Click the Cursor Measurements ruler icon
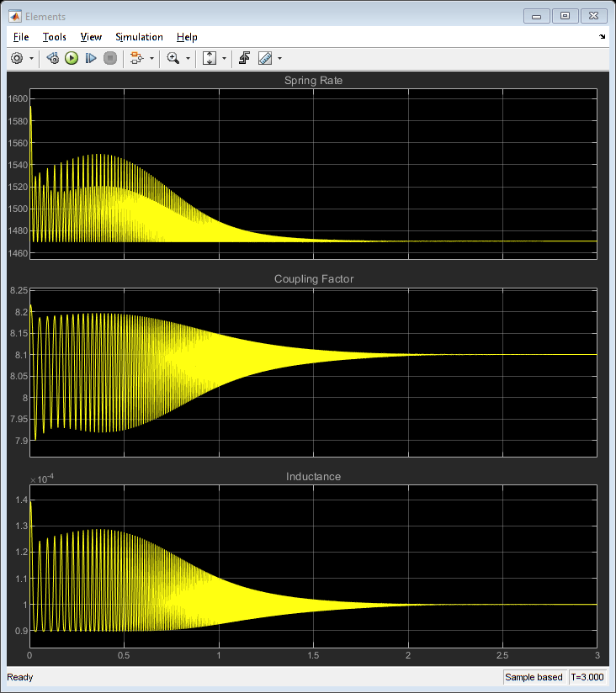 click(265, 58)
